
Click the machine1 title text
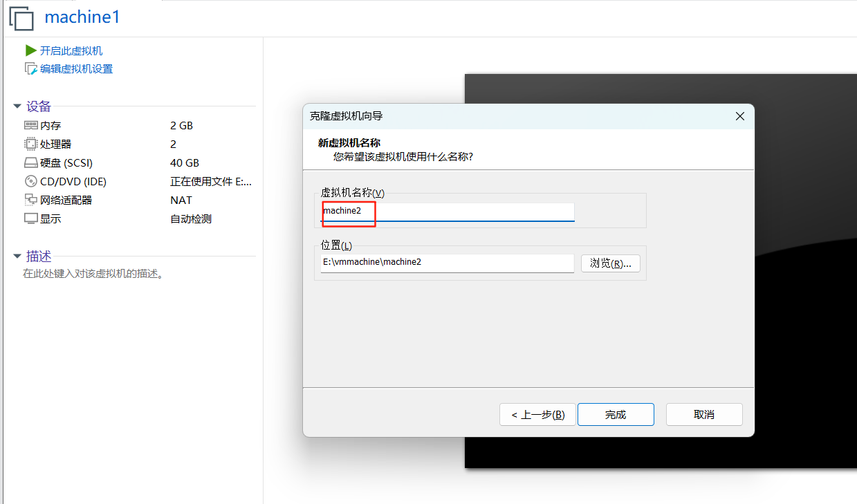82,17
